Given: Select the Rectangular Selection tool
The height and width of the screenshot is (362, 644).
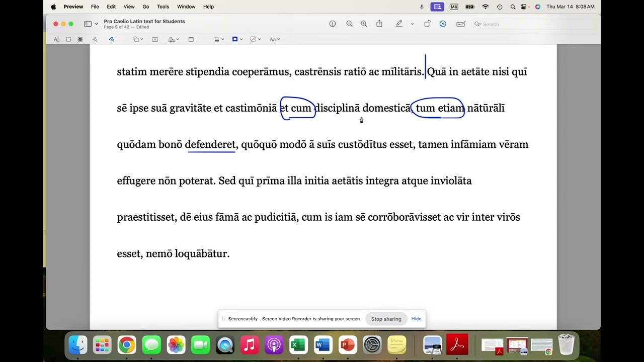Looking at the screenshot, I should tap(68, 39).
